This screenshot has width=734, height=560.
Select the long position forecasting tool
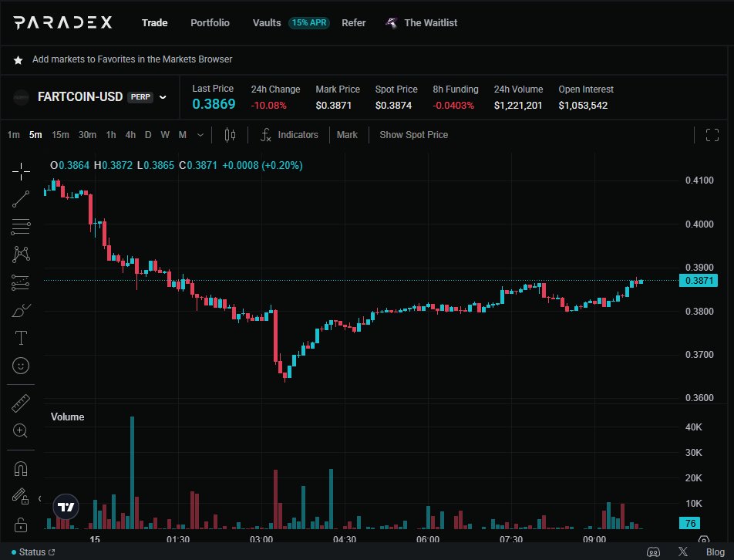pos(21,282)
